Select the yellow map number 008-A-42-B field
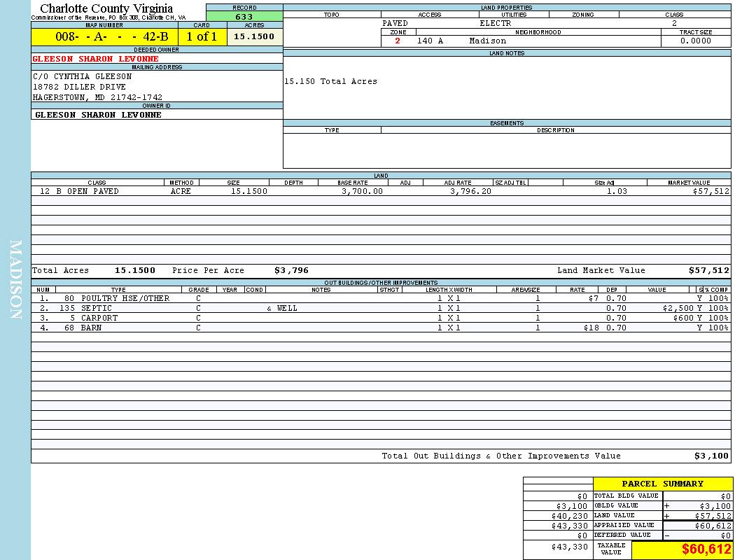 (x=104, y=37)
